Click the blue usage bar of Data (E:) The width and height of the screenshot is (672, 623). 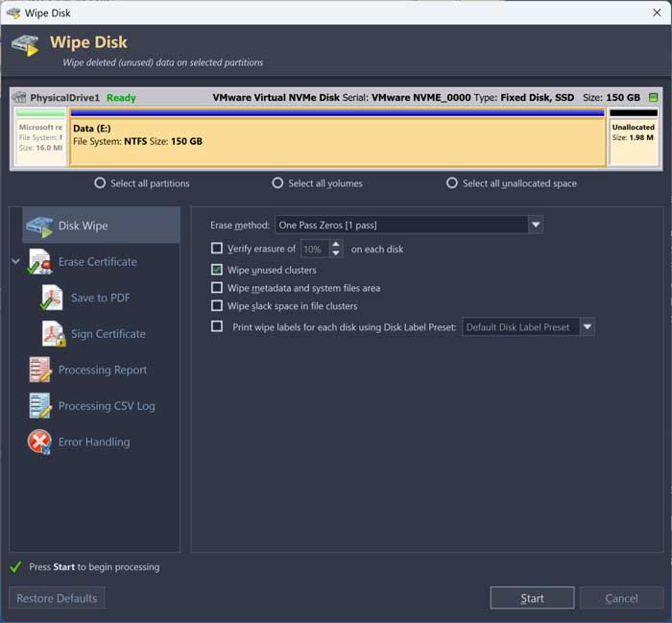(338, 113)
